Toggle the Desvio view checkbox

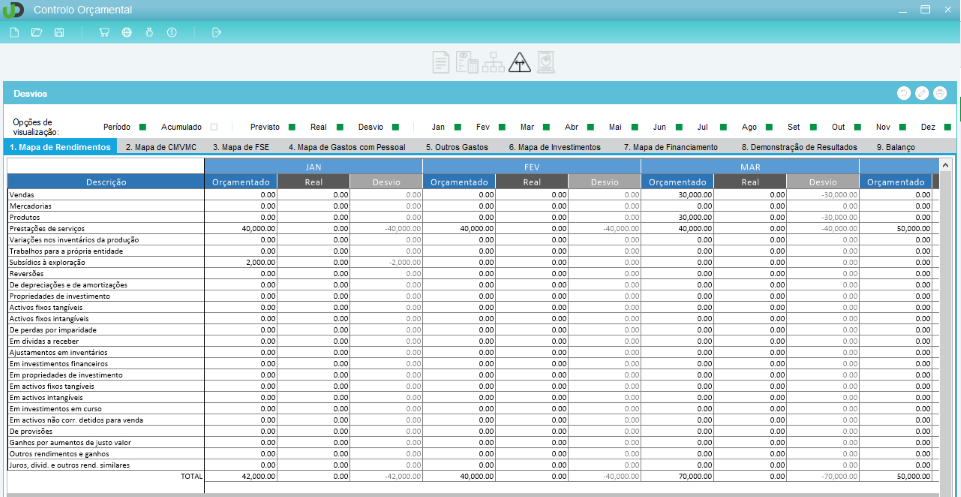395,127
